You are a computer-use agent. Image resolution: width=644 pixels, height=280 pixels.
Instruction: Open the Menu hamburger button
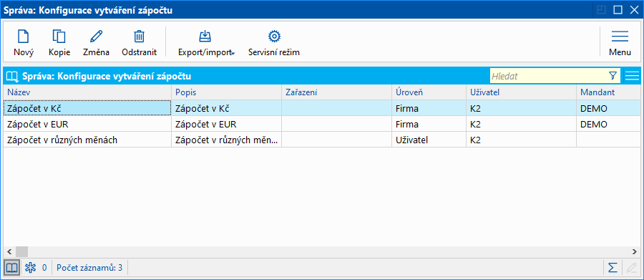[x=620, y=43]
